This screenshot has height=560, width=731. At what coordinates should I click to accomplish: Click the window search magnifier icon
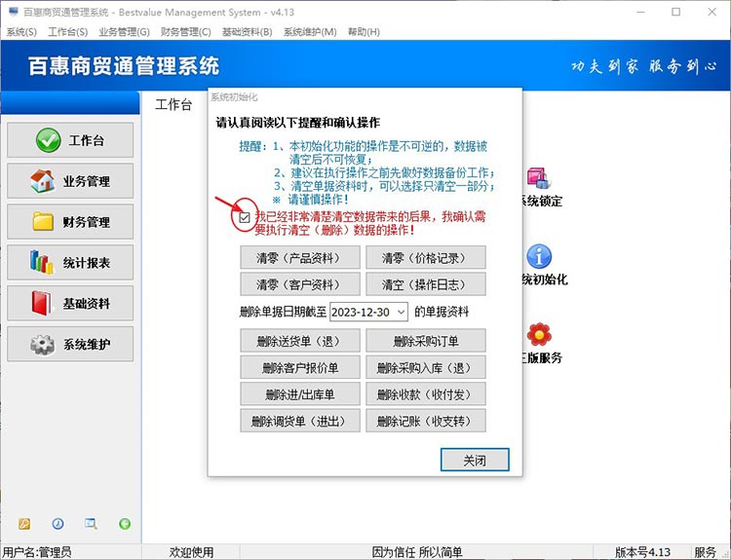91,524
